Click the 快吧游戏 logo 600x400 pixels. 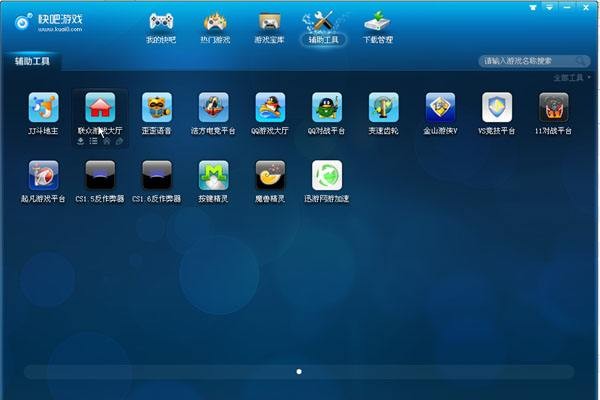click(x=49, y=22)
